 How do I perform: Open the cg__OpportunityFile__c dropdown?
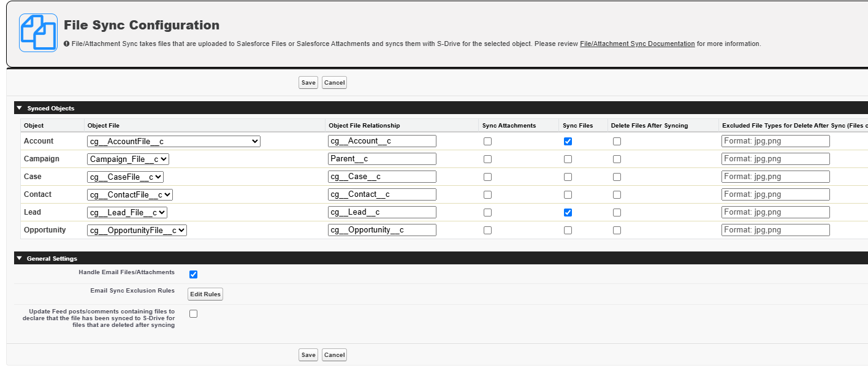click(137, 231)
